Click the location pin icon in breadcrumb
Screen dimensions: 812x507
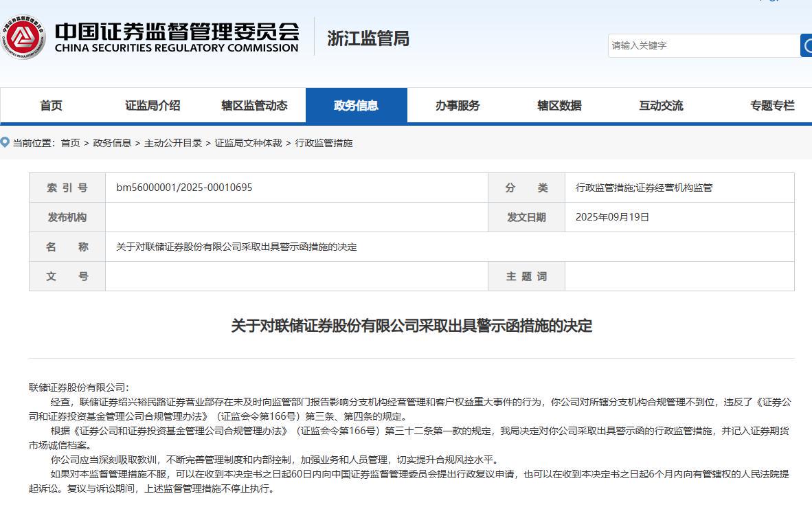coord(5,142)
